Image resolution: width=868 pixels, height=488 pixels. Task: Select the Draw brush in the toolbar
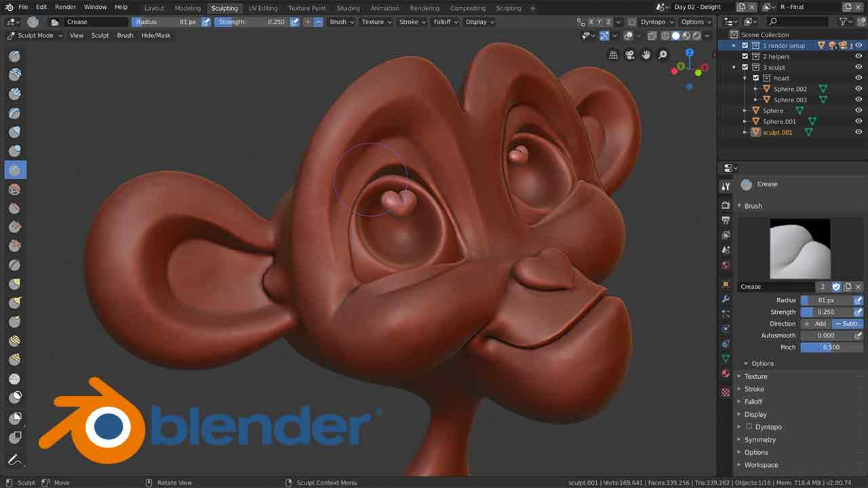click(15, 56)
